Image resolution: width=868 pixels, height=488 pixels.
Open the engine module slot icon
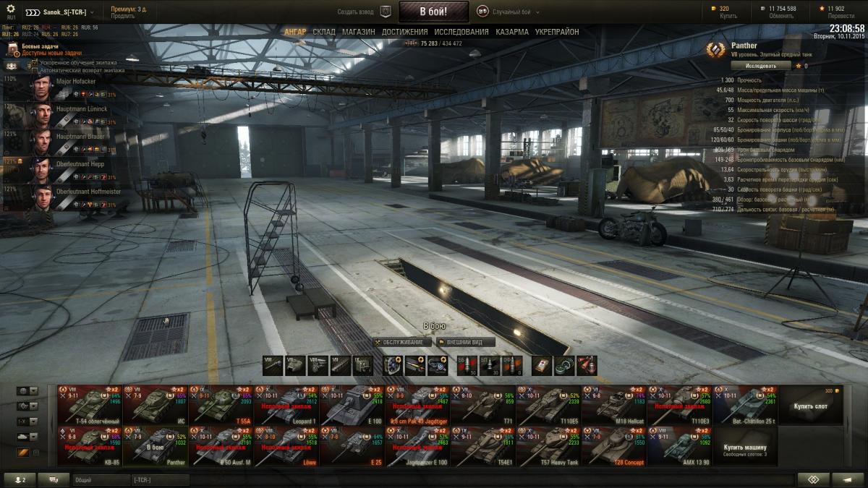coord(318,366)
